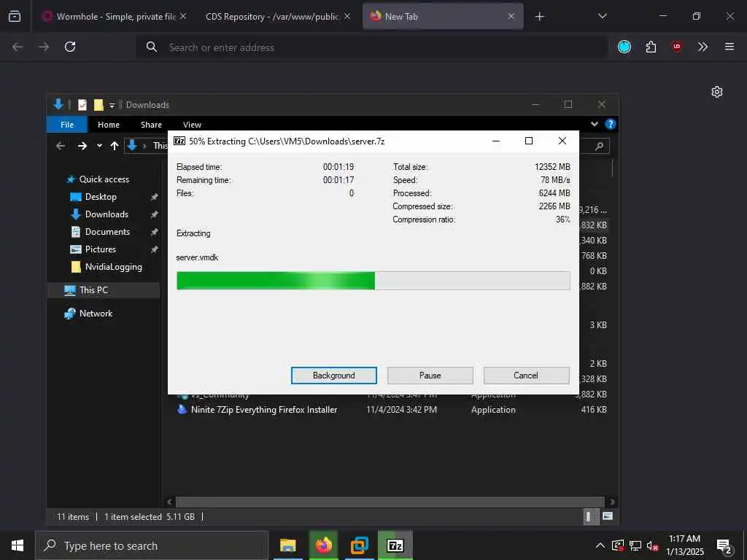This screenshot has height=560, width=747.
Task: Open the Share ribbon tab
Action: coord(151,124)
